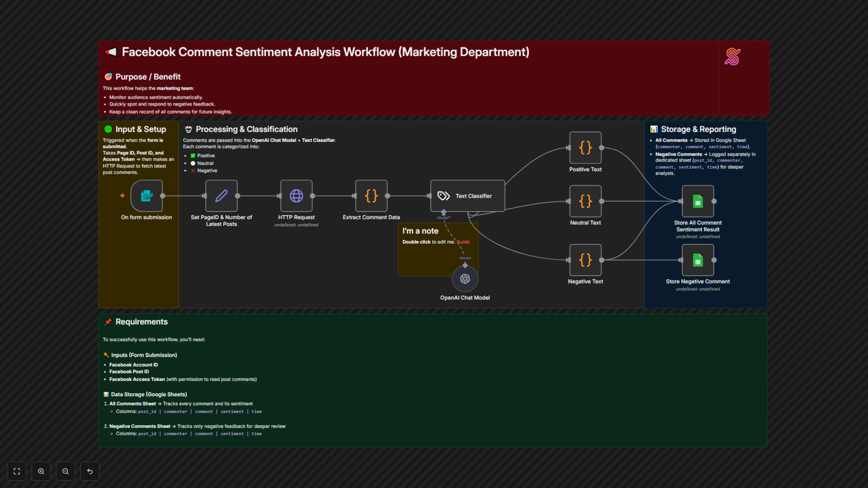Select the On form submission trigger node
Viewport: 868px width, 488px height.
point(146,196)
